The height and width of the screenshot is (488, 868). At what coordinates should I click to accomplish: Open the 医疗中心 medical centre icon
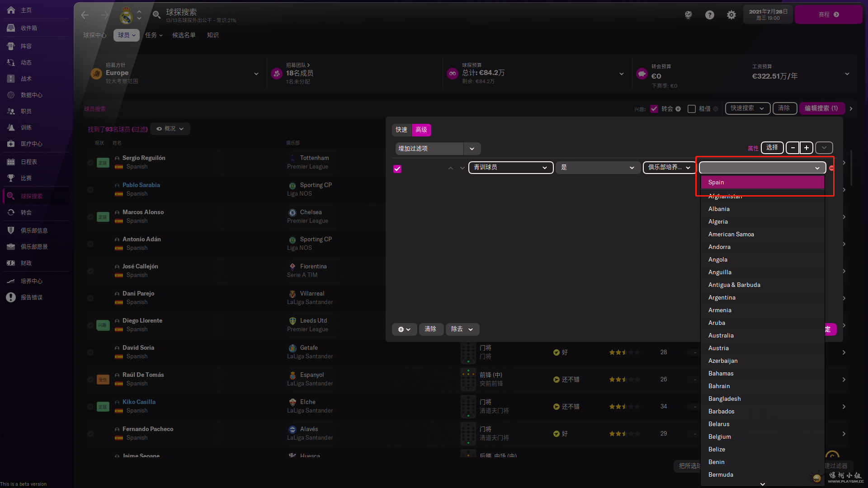(x=11, y=144)
